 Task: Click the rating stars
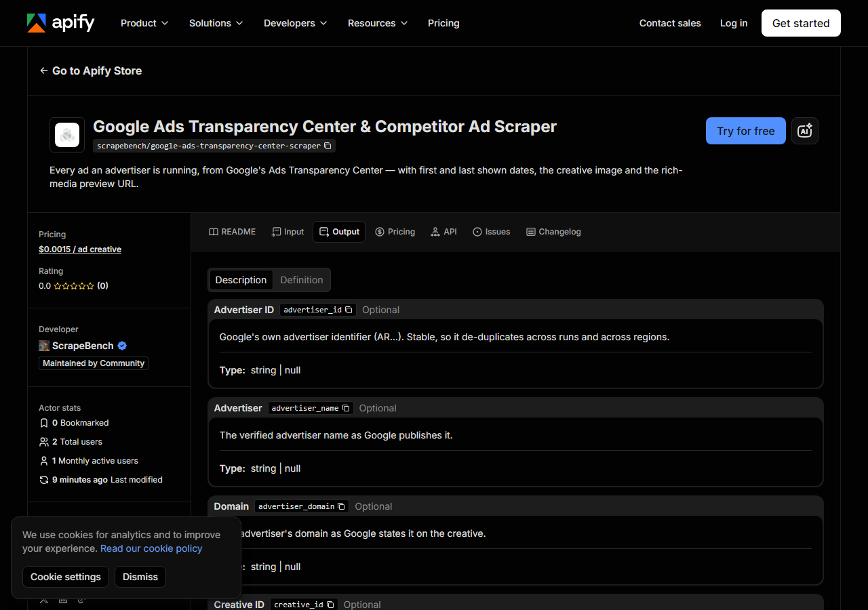[x=74, y=286]
